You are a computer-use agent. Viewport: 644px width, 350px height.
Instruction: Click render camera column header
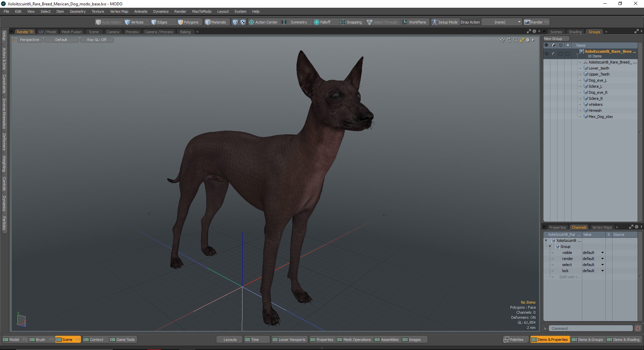point(554,45)
